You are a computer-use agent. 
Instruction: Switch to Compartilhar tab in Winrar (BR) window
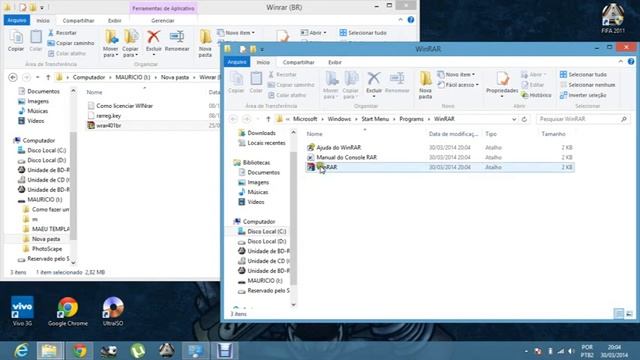click(78, 20)
